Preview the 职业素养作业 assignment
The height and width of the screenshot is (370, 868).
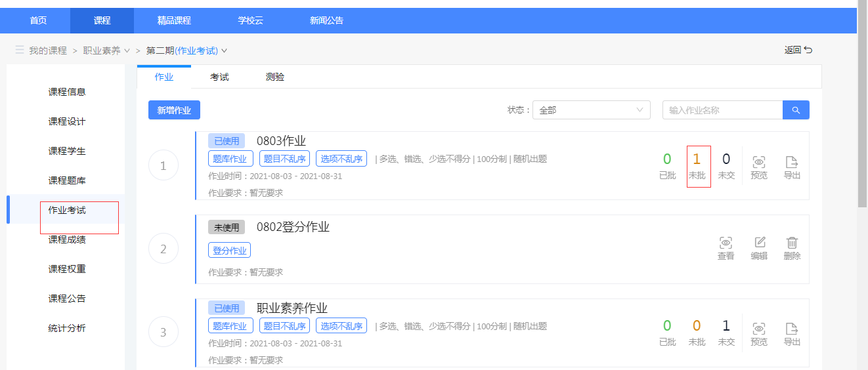pyautogui.click(x=759, y=335)
